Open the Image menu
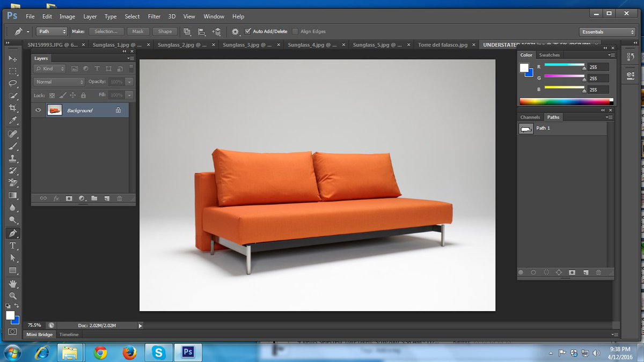The image size is (644, 362). click(67, 17)
